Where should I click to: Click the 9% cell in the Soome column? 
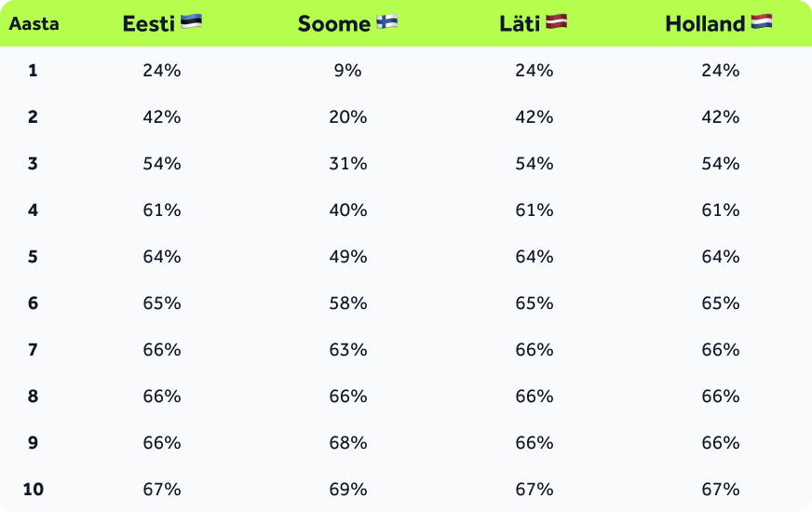[x=347, y=71]
